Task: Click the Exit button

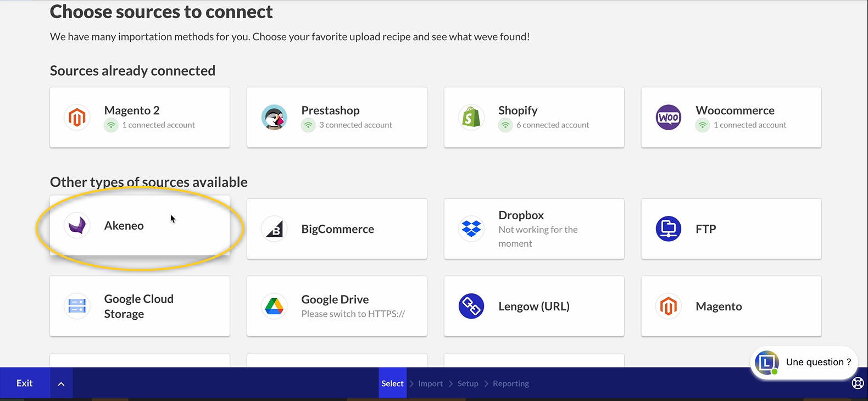Action: pyautogui.click(x=24, y=383)
